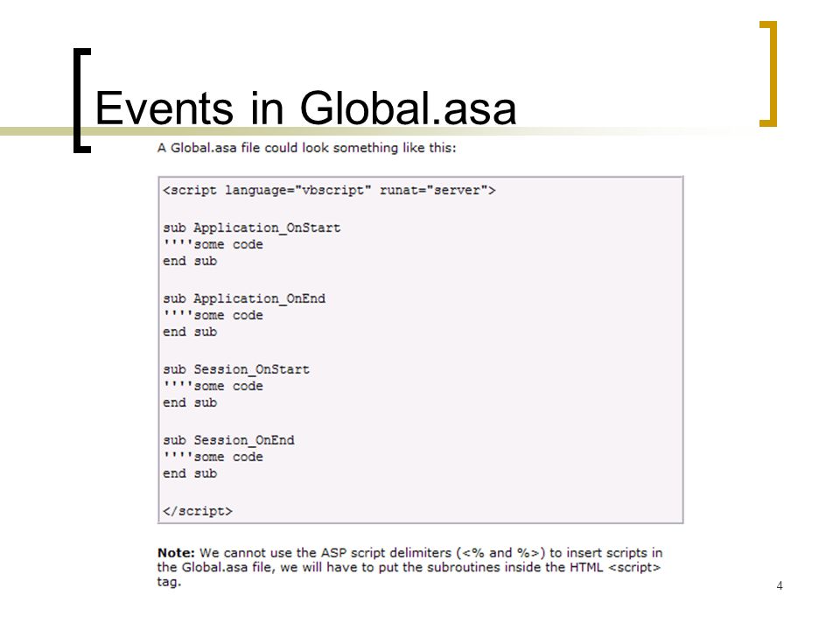Click the slide number 4
Screen dimensions: 840x630
point(780,586)
